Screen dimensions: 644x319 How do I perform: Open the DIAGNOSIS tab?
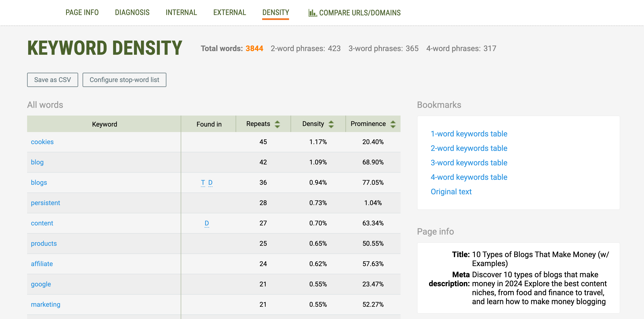click(x=132, y=12)
